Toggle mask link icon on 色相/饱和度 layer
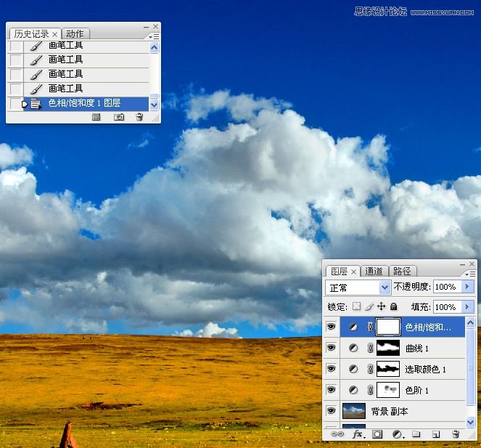The height and width of the screenshot is (448, 481). pos(370,327)
